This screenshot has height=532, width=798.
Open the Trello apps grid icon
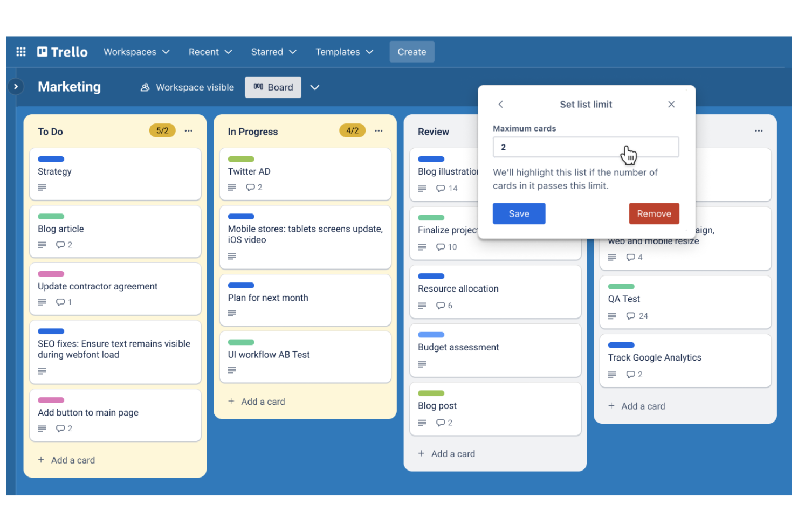pos(20,51)
